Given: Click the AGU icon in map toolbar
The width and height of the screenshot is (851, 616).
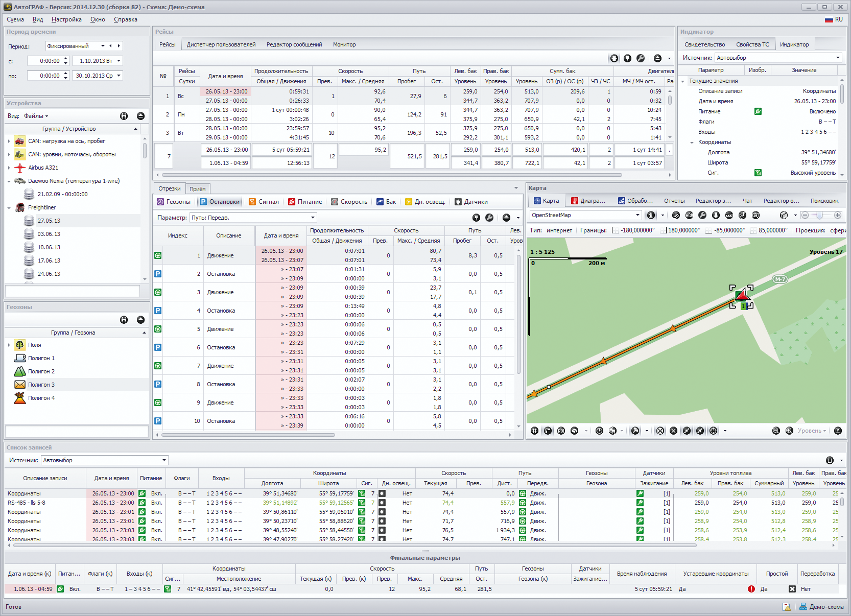Looking at the screenshot, I should [689, 215].
